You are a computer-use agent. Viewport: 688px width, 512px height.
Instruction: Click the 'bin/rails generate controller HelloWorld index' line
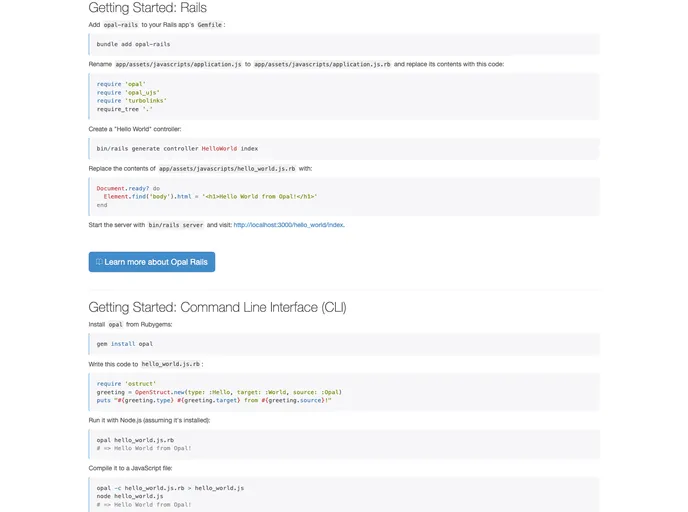[x=177, y=149]
